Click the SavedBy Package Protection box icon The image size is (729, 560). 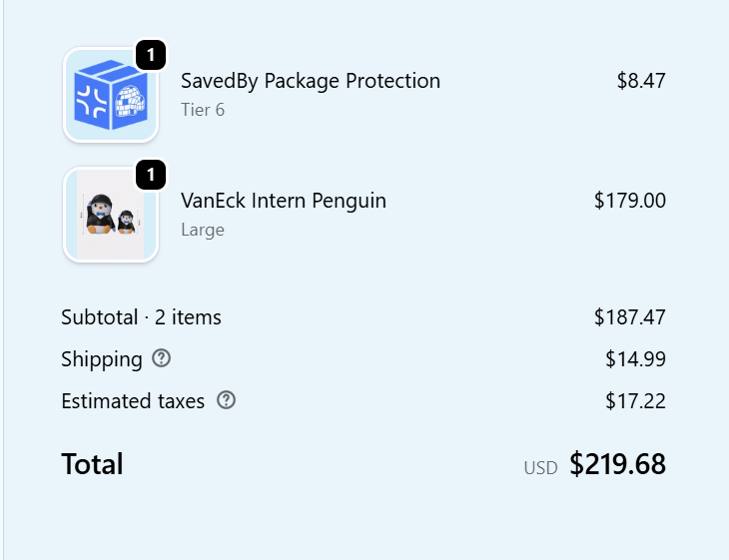coord(110,96)
